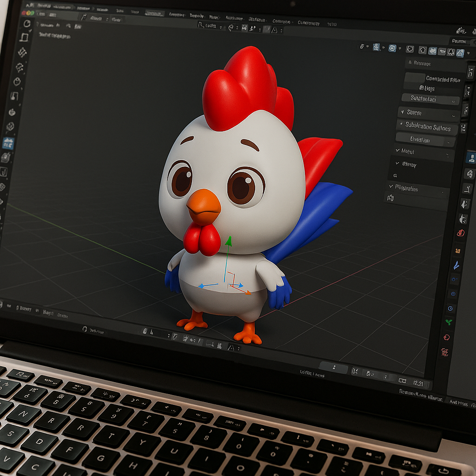Choose the square box-select tool in left toolbar
Image resolution: width=476 pixels, height=476 pixels.
pos(24,38)
